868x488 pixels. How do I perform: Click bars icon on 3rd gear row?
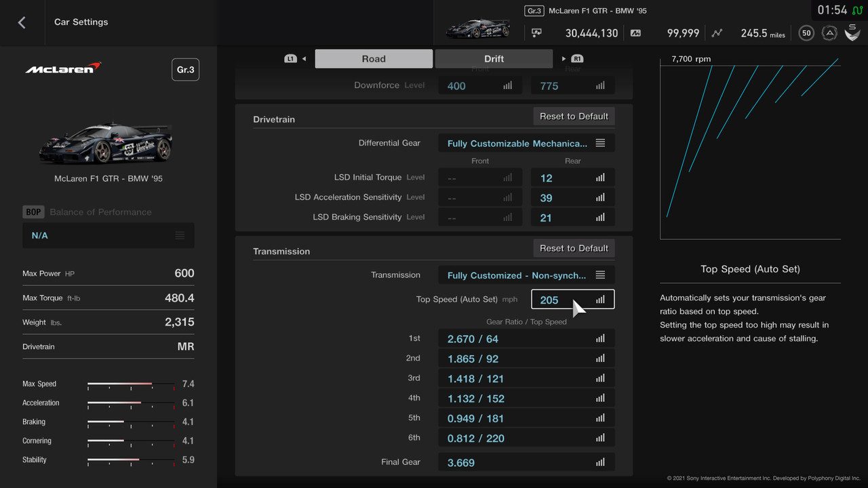(600, 378)
